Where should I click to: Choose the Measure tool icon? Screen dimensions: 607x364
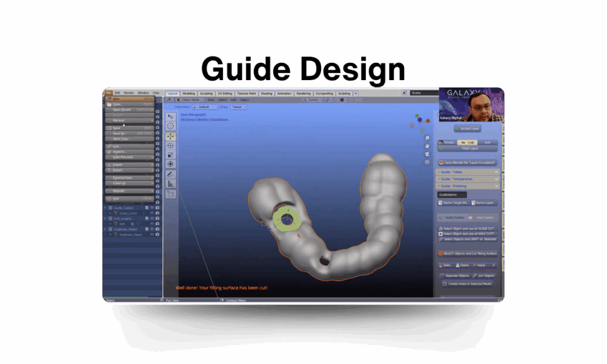171,184
